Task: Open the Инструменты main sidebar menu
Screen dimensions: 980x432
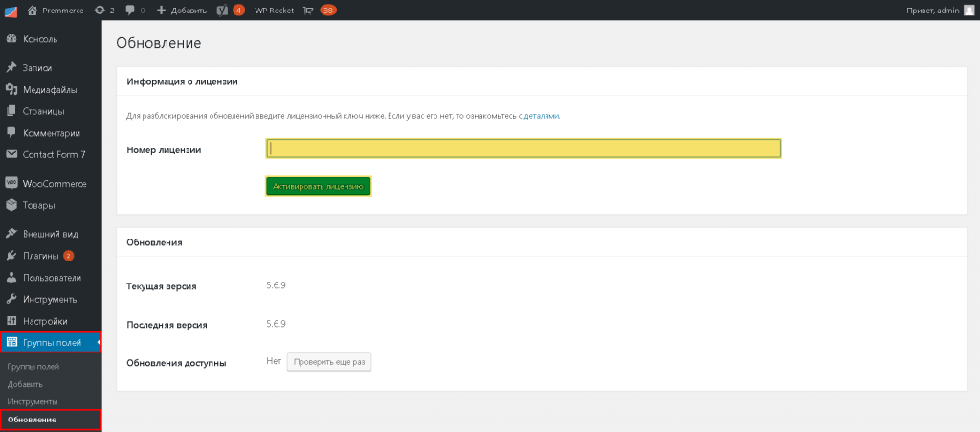Action: [x=51, y=299]
